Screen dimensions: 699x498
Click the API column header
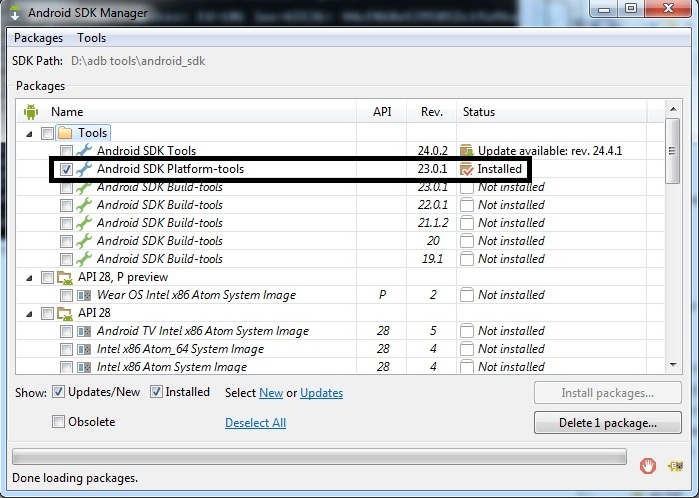pos(382,111)
